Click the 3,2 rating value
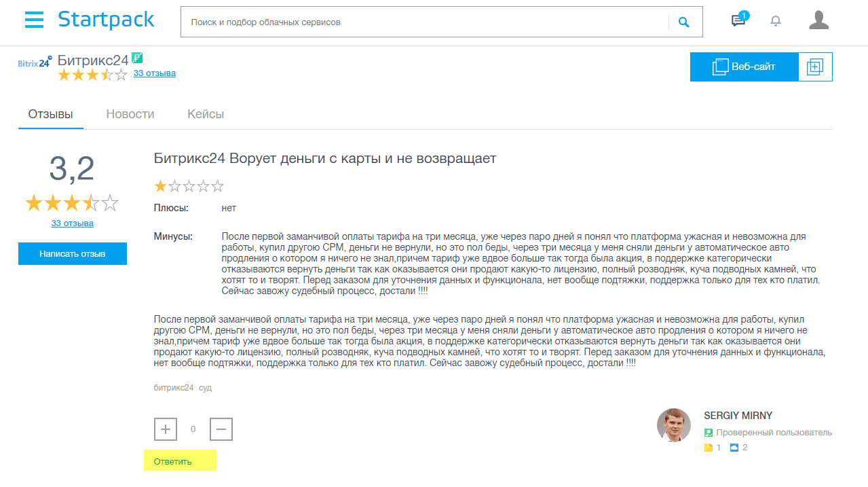Viewport: 868px width, 487px height. [72, 168]
